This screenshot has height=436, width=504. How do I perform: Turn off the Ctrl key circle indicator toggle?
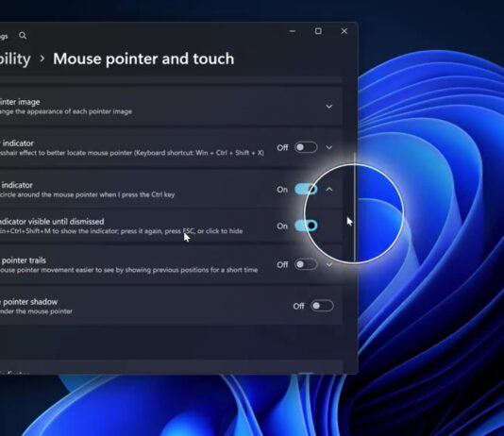click(306, 190)
